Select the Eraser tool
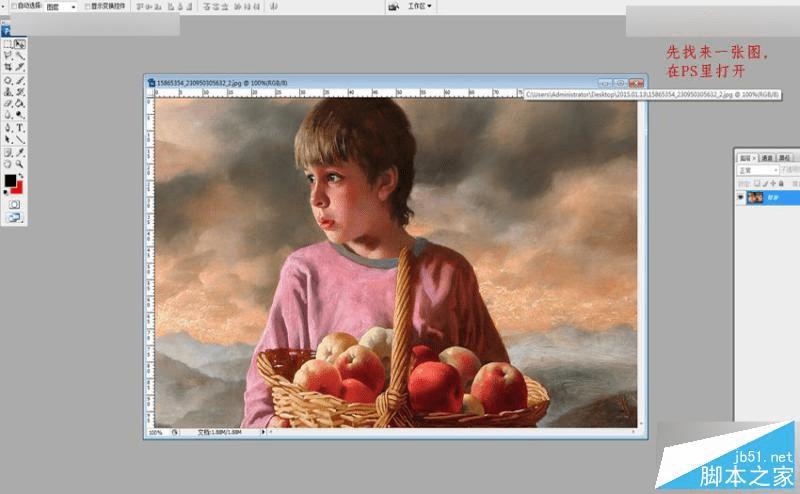800x494 pixels. pos(8,104)
